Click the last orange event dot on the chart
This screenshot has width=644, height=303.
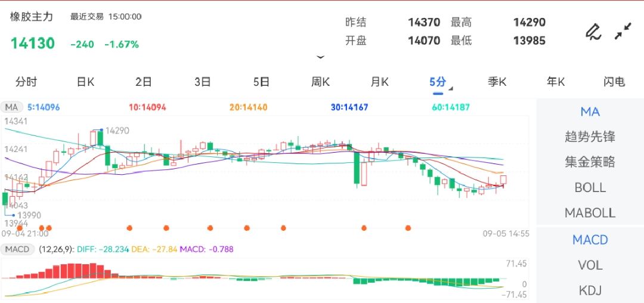tap(408, 228)
